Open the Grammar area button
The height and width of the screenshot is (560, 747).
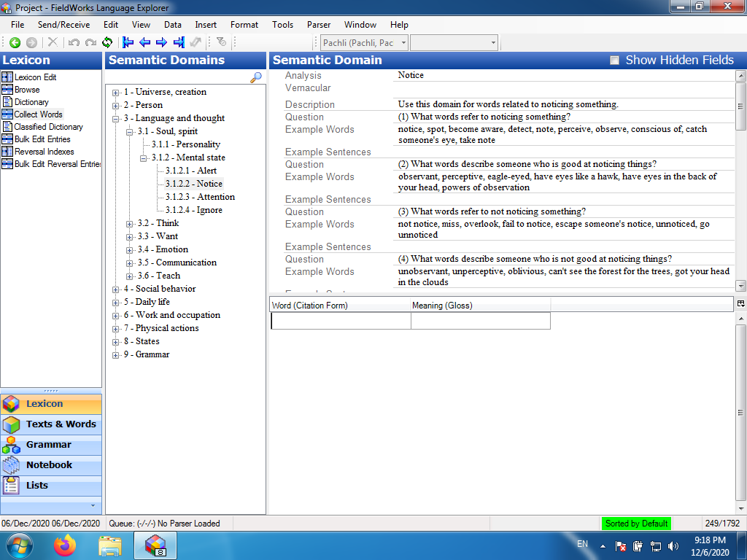48,445
